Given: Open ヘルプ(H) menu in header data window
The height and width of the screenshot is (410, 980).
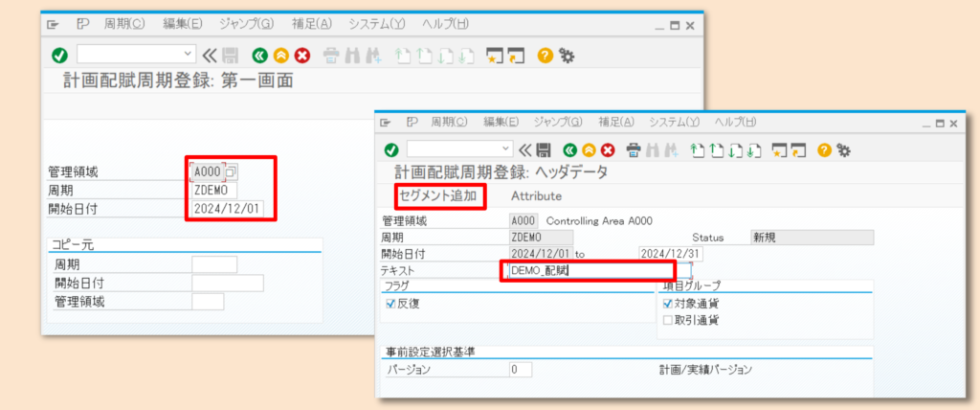Looking at the screenshot, I should point(735,122).
